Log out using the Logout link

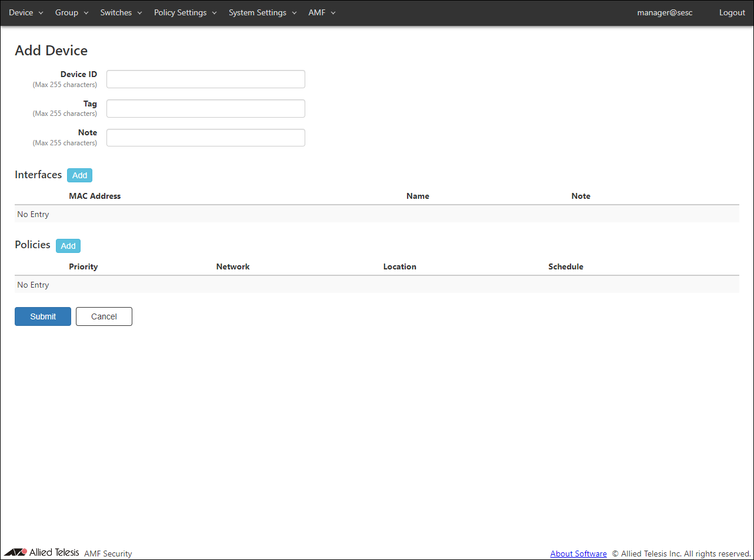732,13
